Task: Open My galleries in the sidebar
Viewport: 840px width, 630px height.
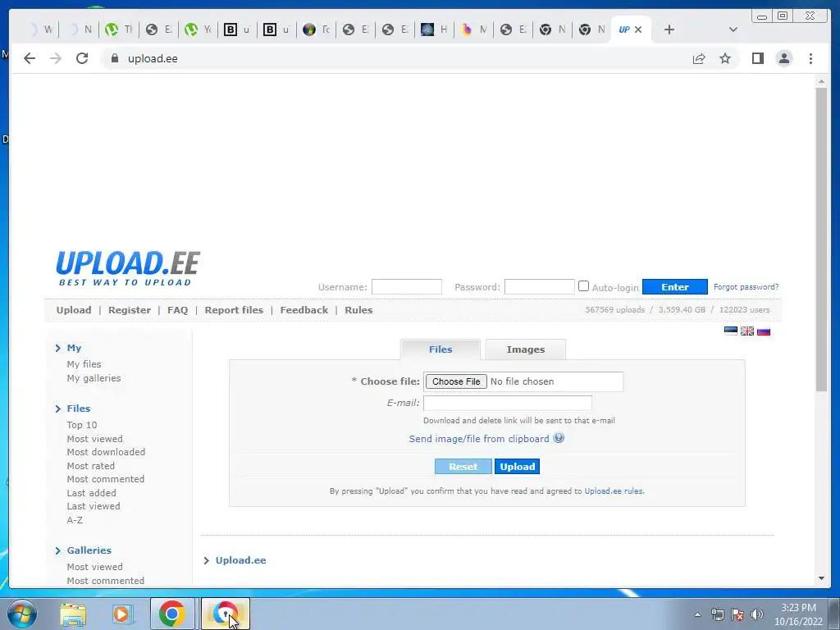Action: point(94,378)
